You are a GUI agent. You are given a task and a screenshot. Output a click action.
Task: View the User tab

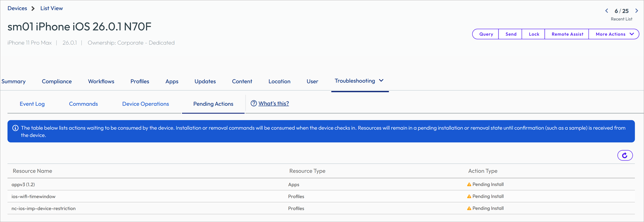pyautogui.click(x=312, y=81)
